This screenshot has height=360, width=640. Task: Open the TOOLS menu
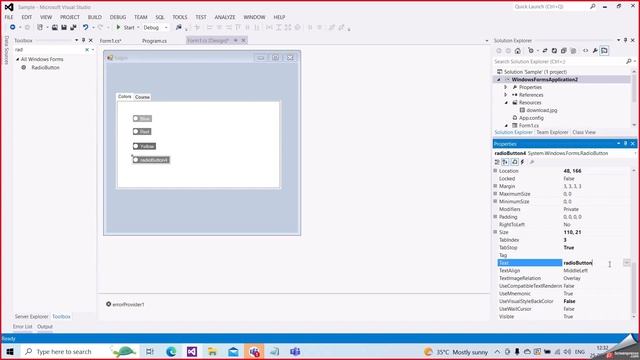click(180, 17)
